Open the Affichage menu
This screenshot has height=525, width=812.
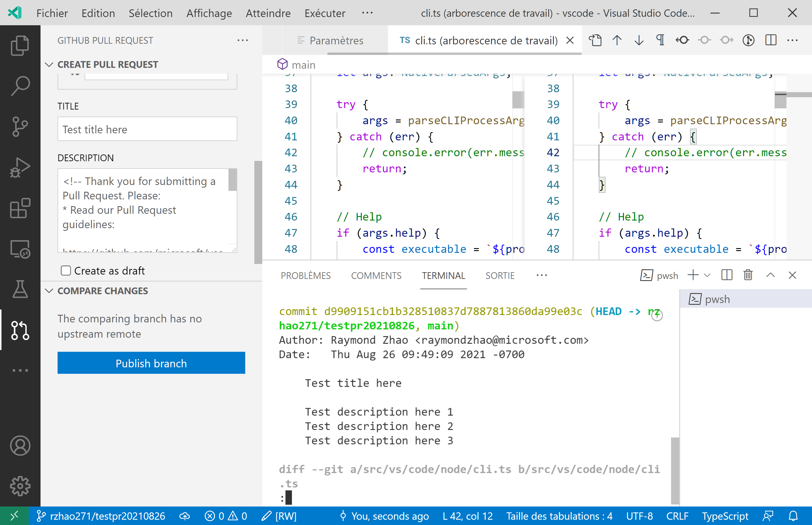(209, 13)
